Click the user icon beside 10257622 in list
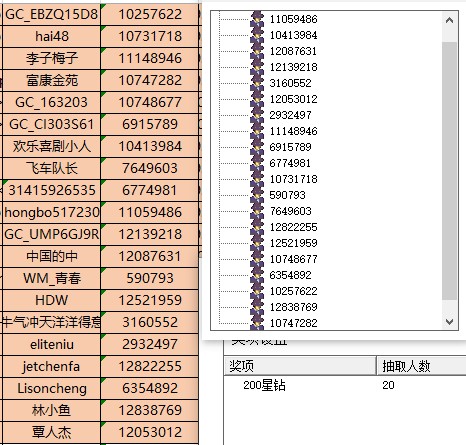466x445 pixels. pyautogui.click(x=257, y=291)
